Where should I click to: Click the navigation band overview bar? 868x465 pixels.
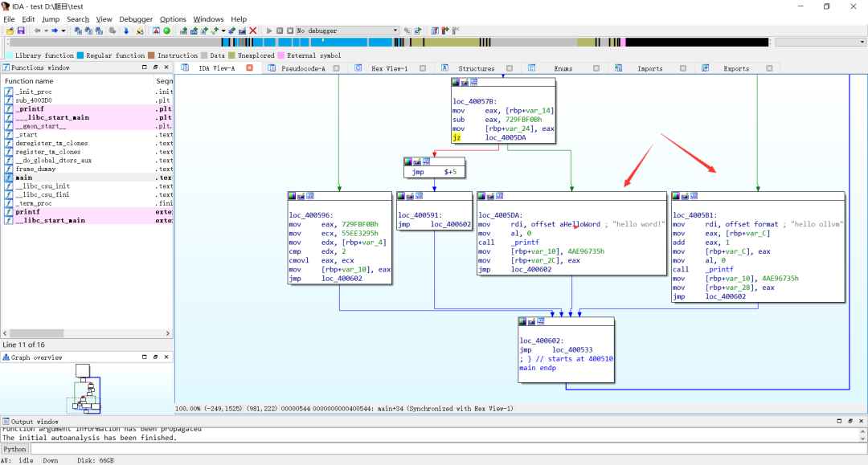pos(402,43)
